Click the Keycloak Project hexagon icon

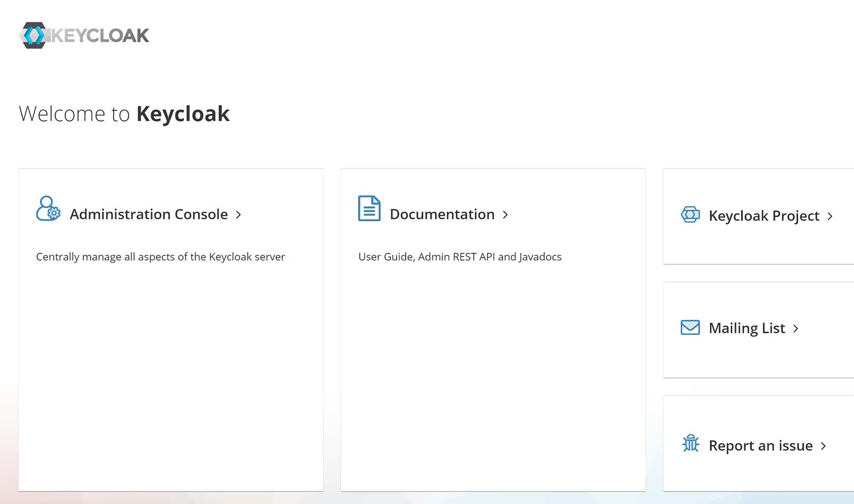[x=690, y=214]
